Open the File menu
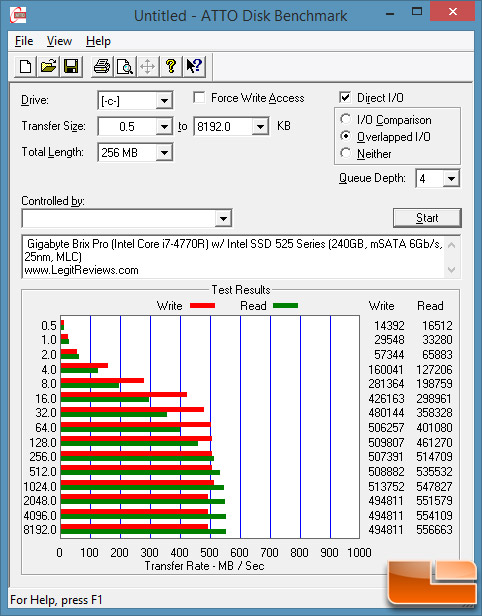The width and height of the screenshot is (482, 616). point(24,41)
